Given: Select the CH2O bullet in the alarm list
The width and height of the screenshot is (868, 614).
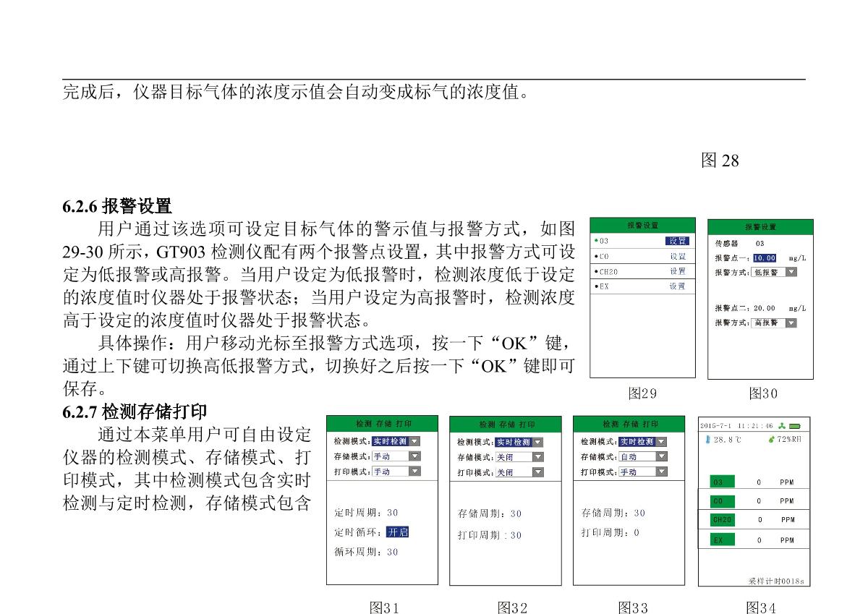Looking at the screenshot, I should pyautogui.click(x=595, y=272).
